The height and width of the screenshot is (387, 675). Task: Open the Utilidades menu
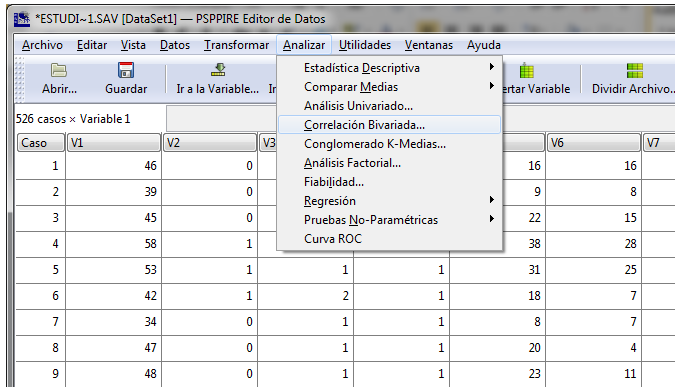tap(365, 45)
